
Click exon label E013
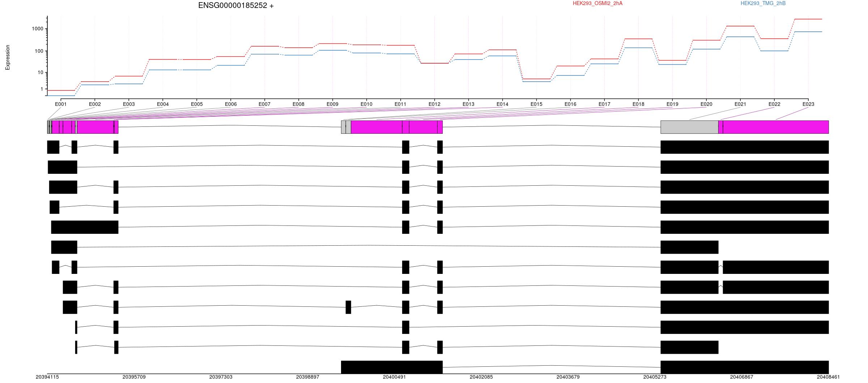(x=468, y=104)
